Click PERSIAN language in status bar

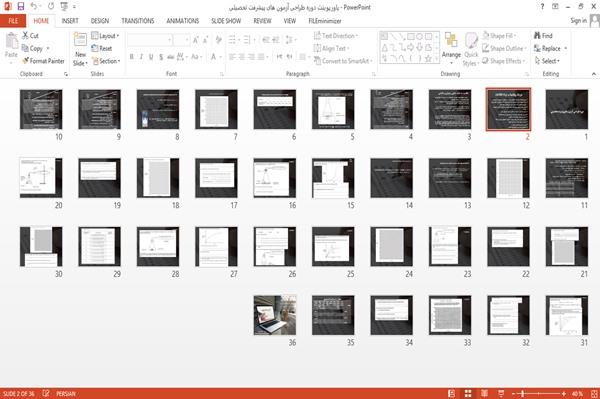(x=66, y=393)
